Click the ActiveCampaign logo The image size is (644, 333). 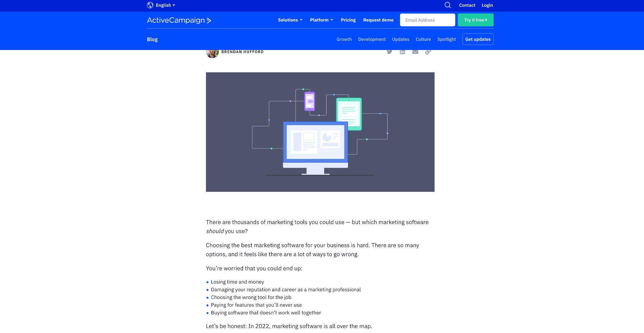[x=179, y=20]
